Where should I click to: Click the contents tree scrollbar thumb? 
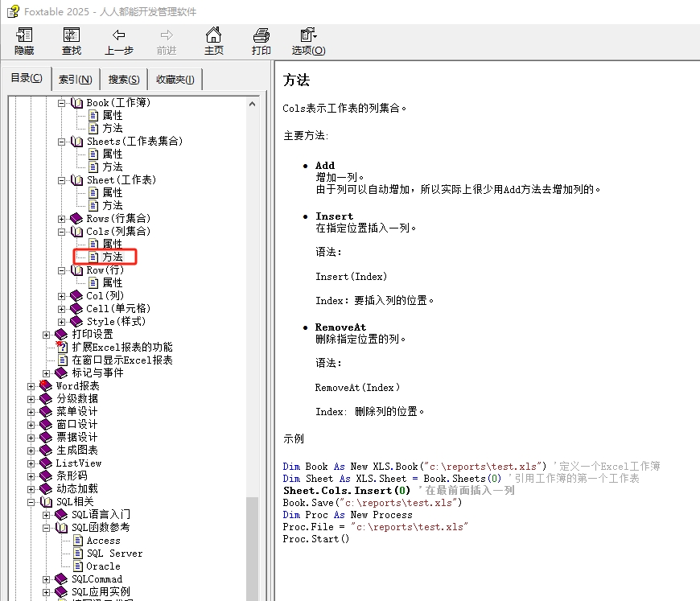(x=252, y=550)
